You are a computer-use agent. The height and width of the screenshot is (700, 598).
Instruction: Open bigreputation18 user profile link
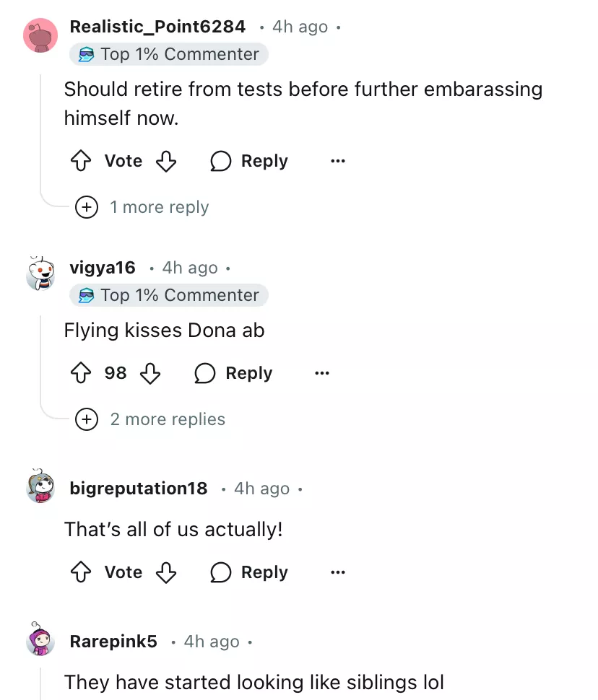coord(139,489)
